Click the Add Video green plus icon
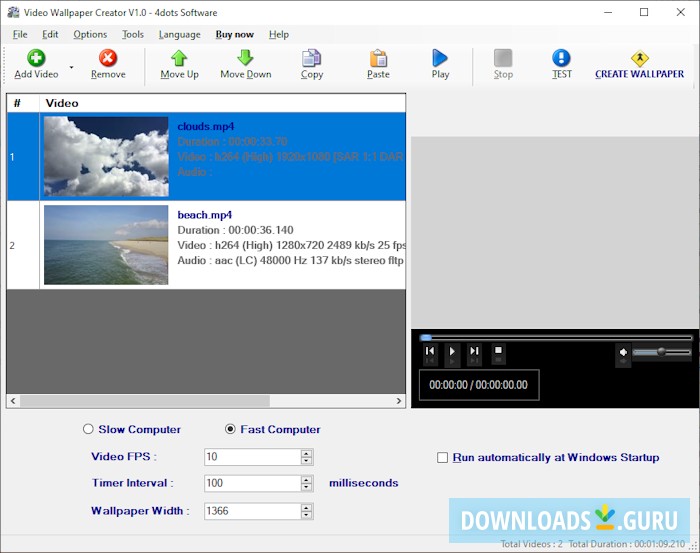Image resolution: width=700 pixels, height=553 pixels. 36,59
